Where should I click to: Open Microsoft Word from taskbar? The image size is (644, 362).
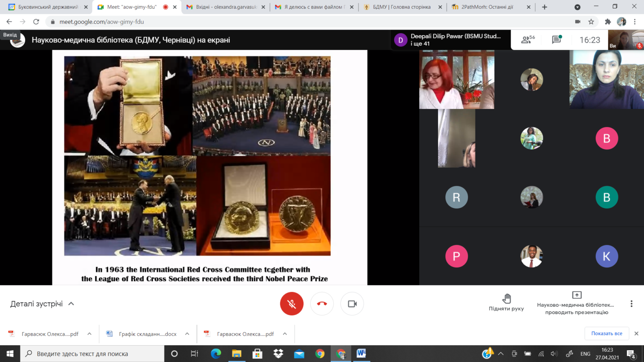point(361,354)
